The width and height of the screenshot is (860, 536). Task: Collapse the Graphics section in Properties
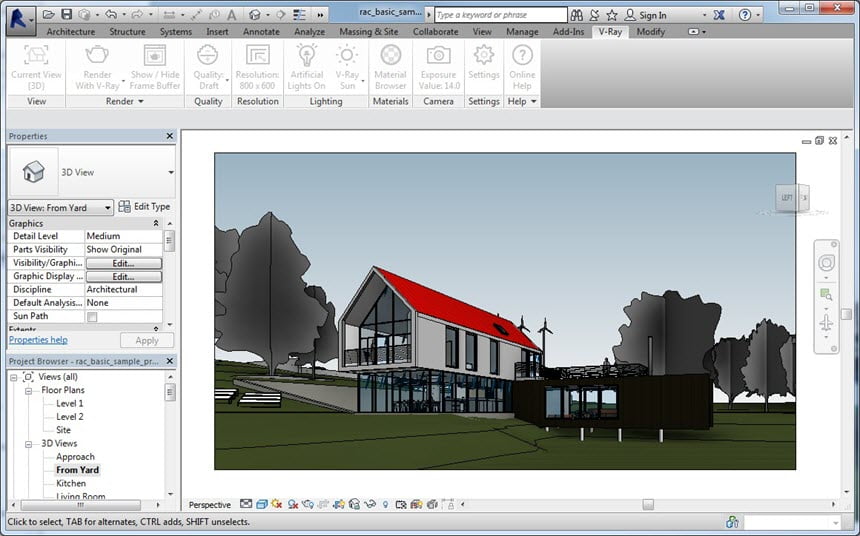tap(156, 223)
